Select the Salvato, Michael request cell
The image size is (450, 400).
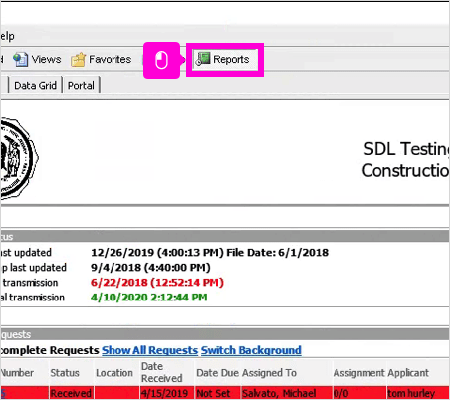[x=287, y=393]
